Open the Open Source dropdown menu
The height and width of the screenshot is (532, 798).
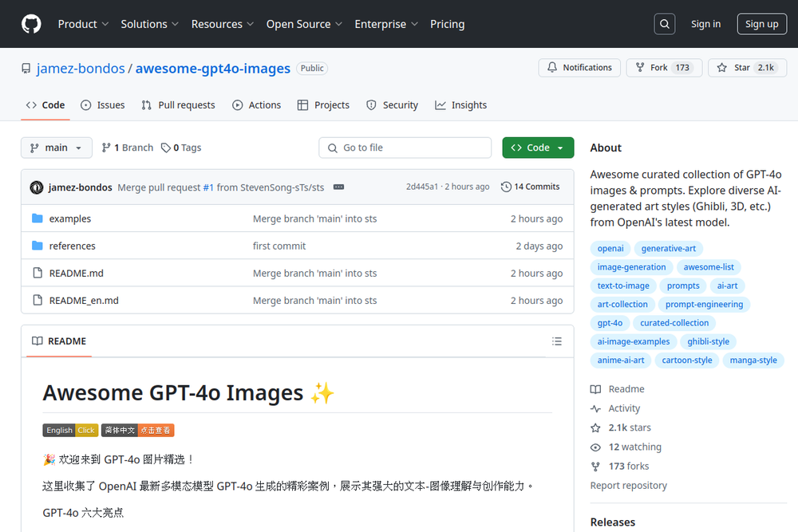click(304, 24)
